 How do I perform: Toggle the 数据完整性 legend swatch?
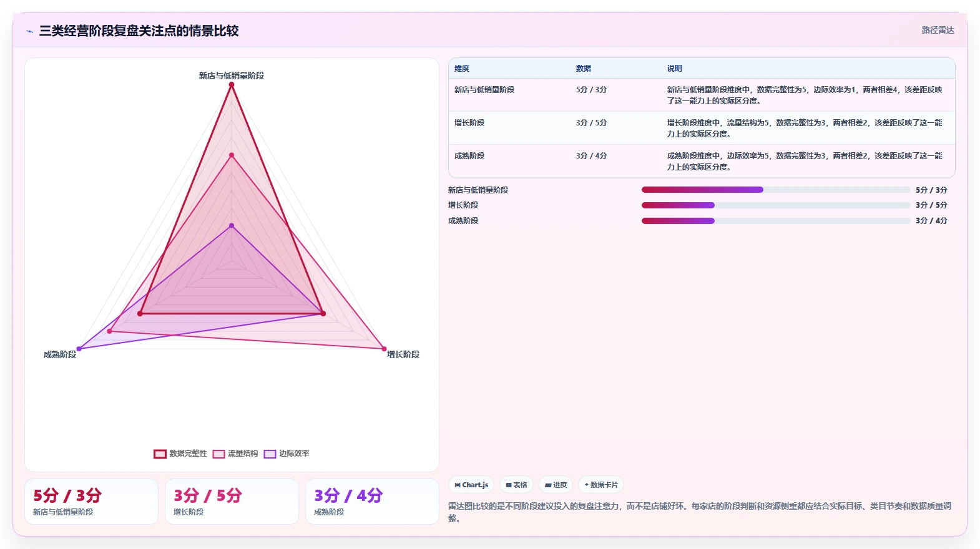point(160,454)
